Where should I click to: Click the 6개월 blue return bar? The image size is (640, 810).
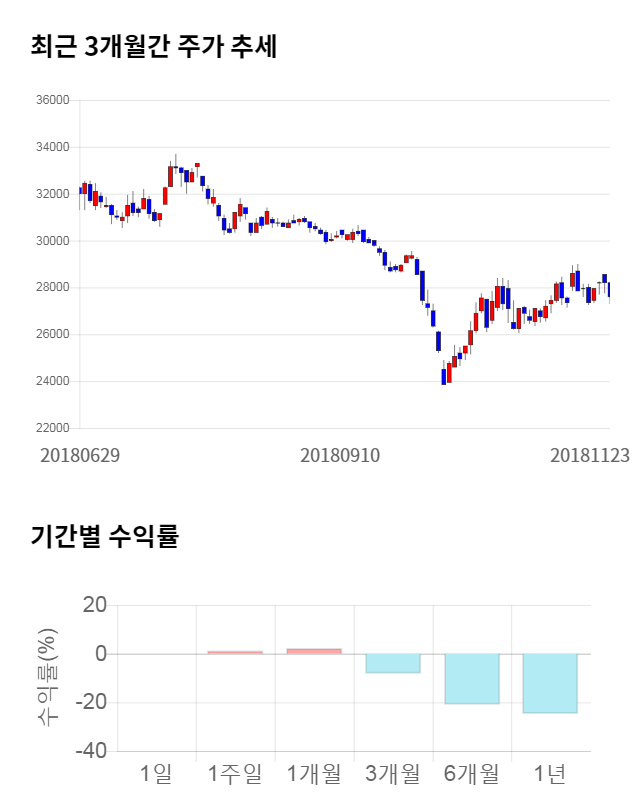(x=471, y=678)
